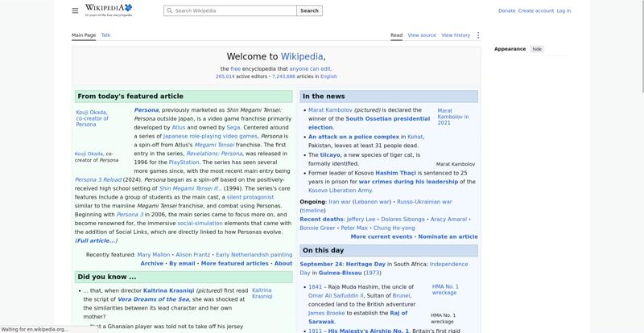Open the Wikipedia link in welcome heading
Image resolution: width=644 pixels, height=333 pixels.
tap(302, 56)
